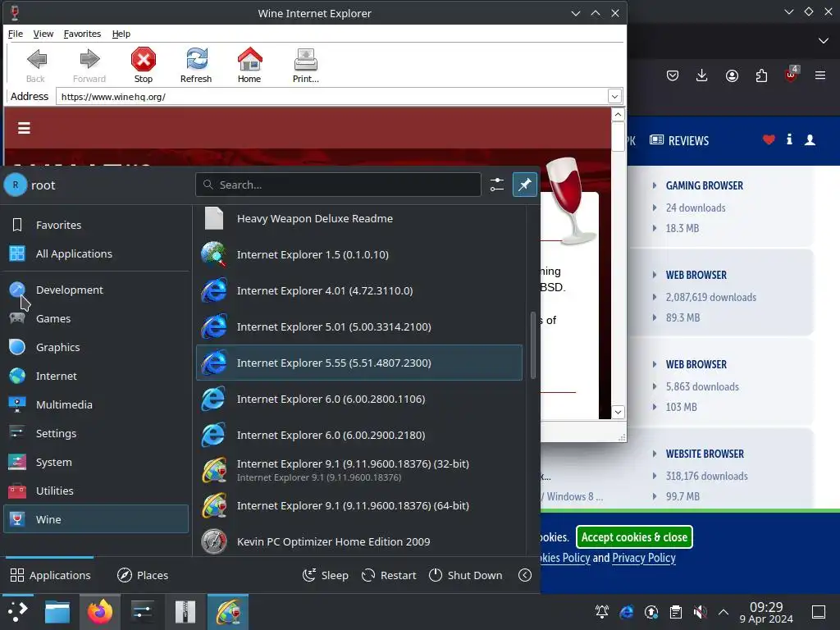The width and height of the screenshot is (840, 630).
Task: Switch to the Places tab in launcher
Action: coord(143,575)
